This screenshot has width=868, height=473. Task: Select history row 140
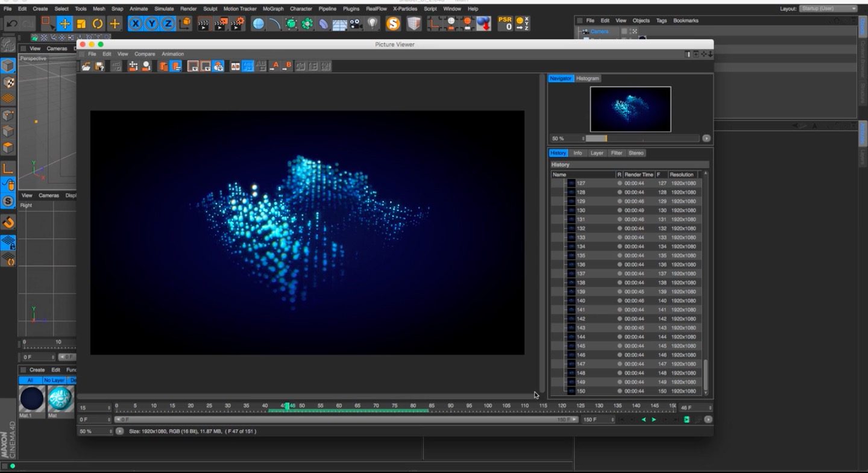point(627,301)
